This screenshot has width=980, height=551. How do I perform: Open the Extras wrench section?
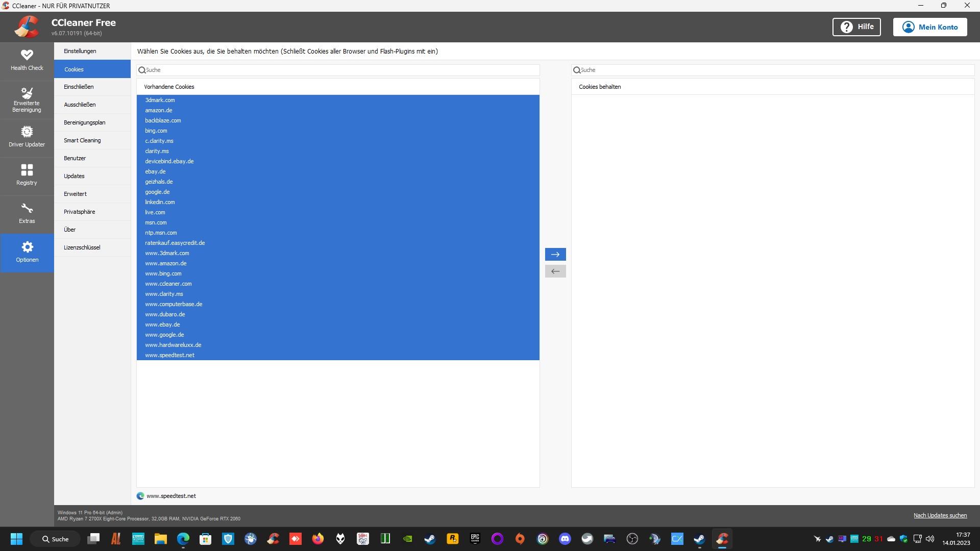[x=27, y=214]
